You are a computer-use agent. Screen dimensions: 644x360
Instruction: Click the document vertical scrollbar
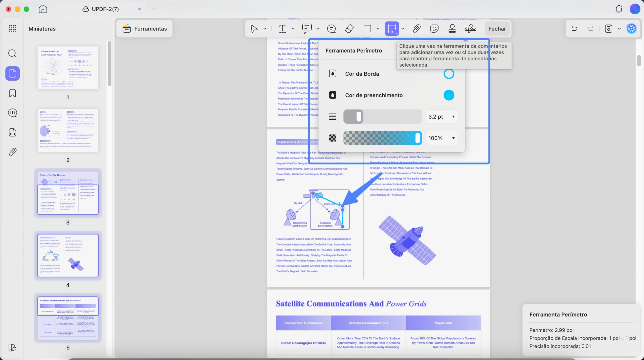coord(639,61)
